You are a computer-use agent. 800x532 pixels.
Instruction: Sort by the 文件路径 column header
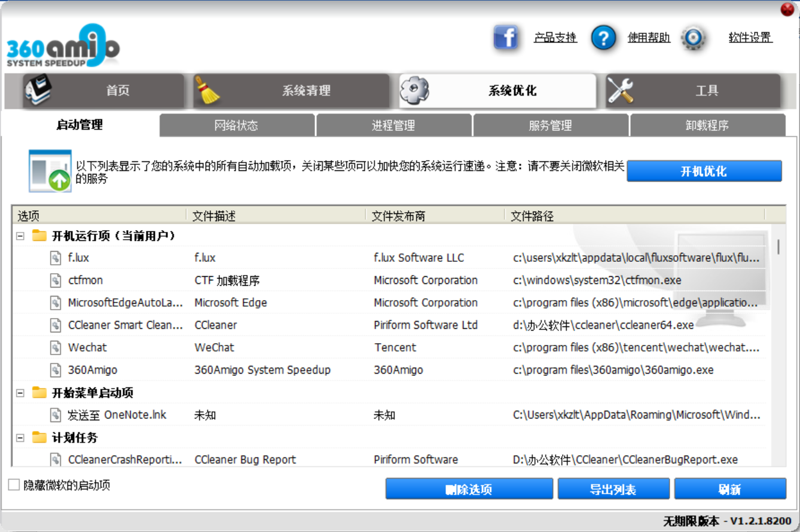(634, 216)
